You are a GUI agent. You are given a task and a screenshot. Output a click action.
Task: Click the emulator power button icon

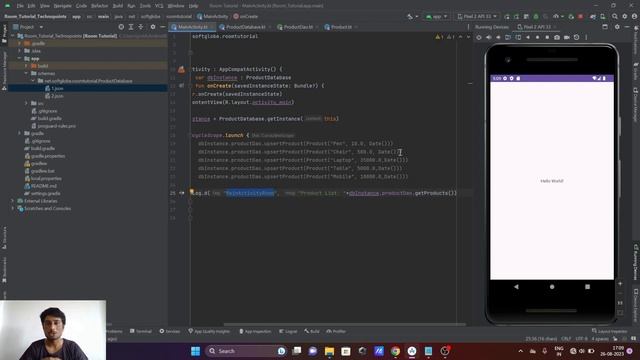[479, 37]
